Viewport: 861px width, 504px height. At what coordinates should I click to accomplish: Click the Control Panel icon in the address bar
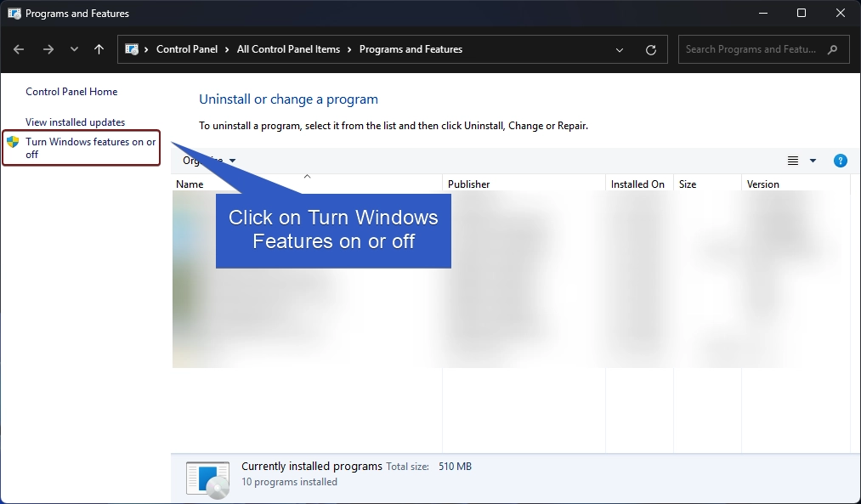pyautogui.click(x=132, y=49)
